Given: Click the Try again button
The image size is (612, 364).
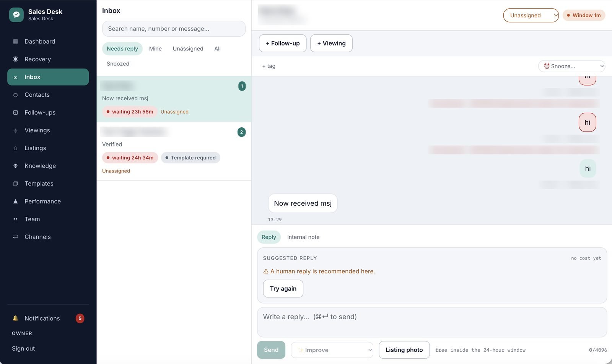Looking at the screenshot, I should [x=283, y=289].
